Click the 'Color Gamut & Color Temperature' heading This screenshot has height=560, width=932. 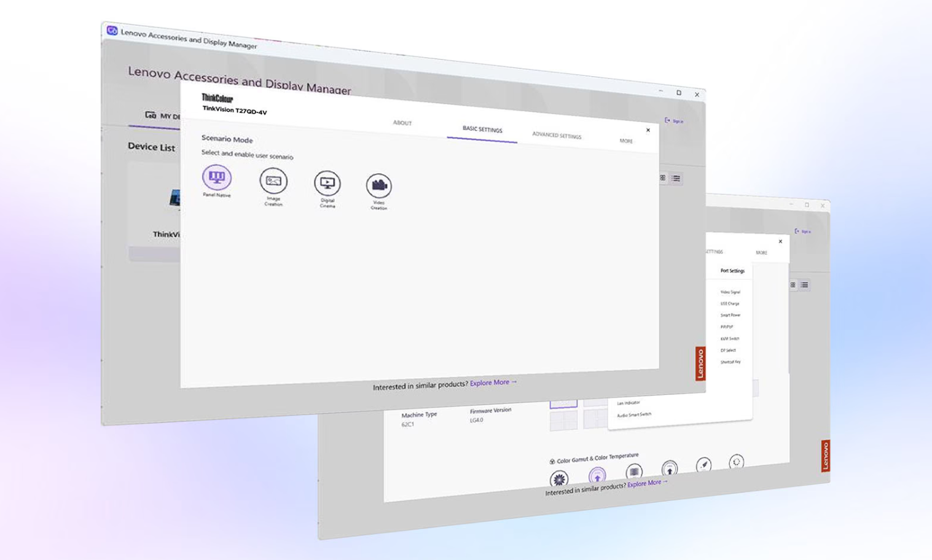(x=598, y=458)
